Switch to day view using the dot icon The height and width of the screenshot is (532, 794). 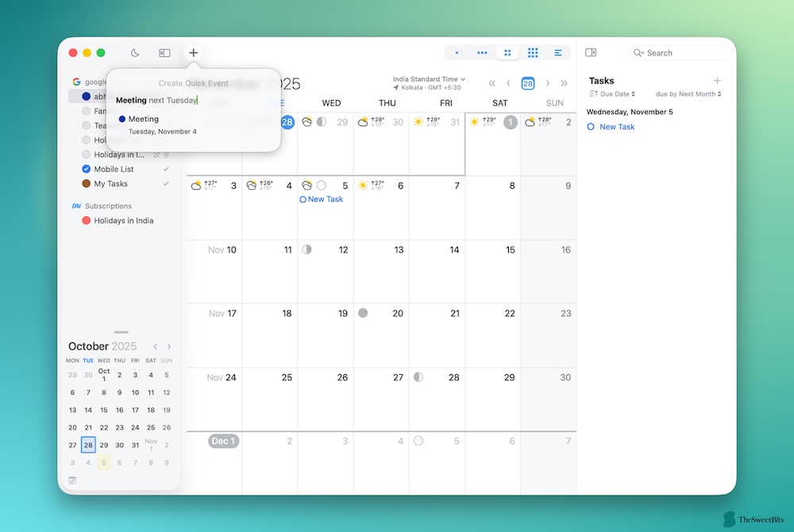point(456,52)
